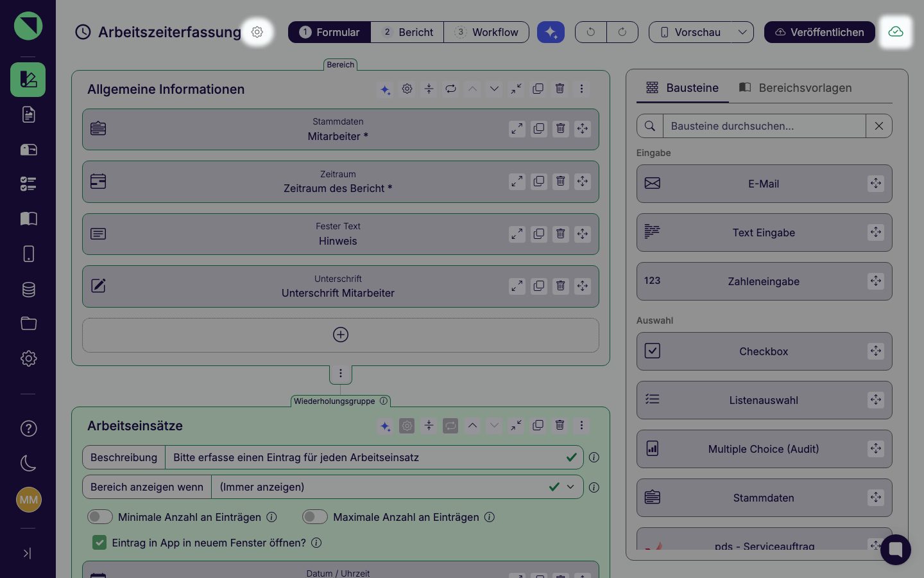
Task: Delete the Allgemeine Informationen section
Action: pos(560,89)
